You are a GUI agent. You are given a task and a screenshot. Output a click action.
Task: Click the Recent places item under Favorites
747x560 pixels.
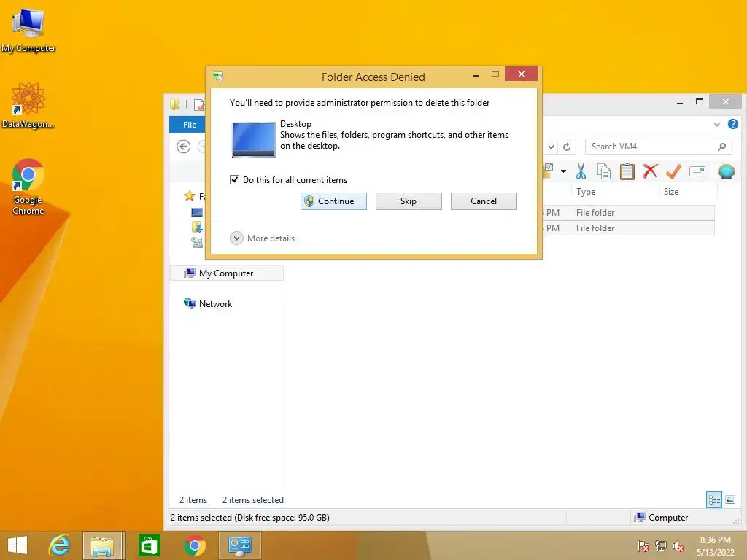pos(197,242)
